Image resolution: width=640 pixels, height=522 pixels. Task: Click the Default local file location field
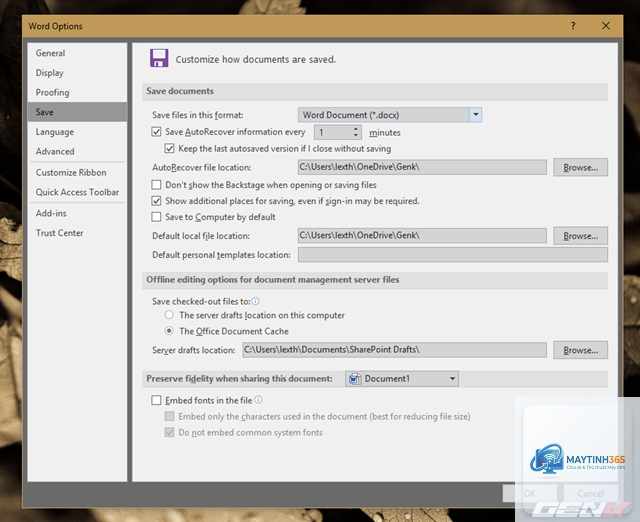coord(422,235)
